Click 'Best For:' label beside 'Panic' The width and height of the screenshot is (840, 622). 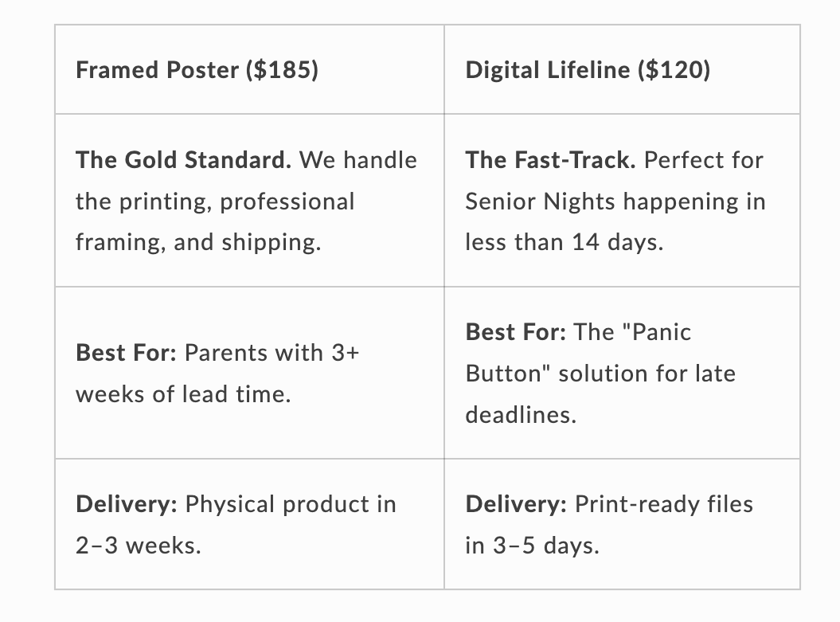point(516,331)
